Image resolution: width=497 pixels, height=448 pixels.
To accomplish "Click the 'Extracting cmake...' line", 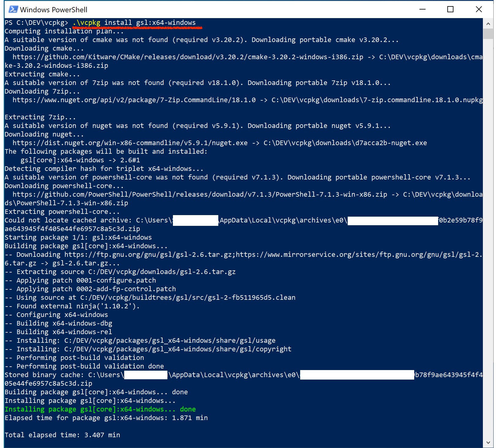I will click(42, 74).
